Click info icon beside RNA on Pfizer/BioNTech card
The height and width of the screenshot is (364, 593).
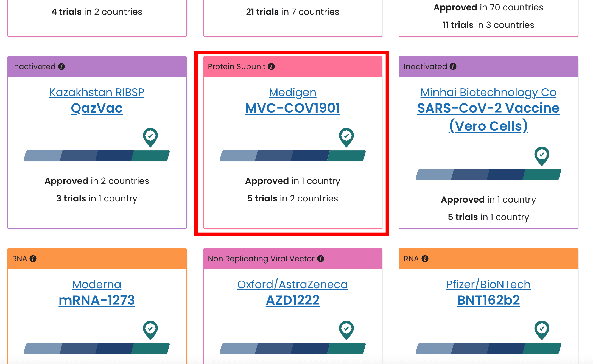[x=425, y=259]
